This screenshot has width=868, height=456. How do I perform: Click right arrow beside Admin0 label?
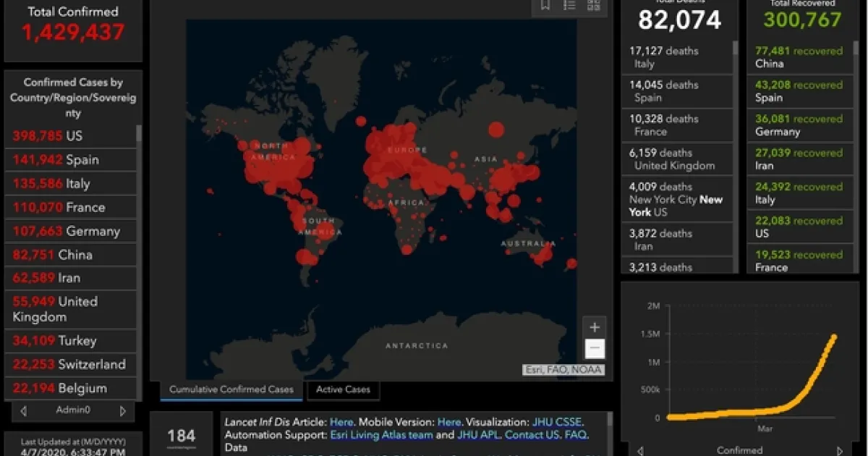122,411
